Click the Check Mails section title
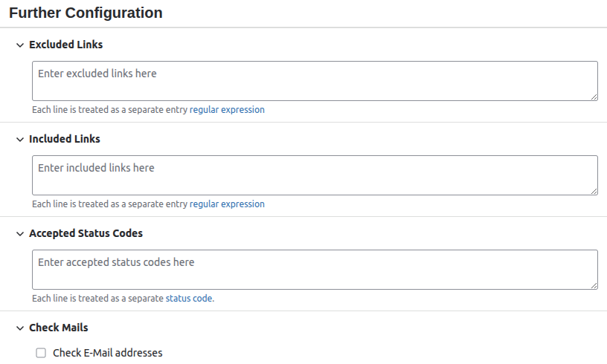 [x=58, y=328]
